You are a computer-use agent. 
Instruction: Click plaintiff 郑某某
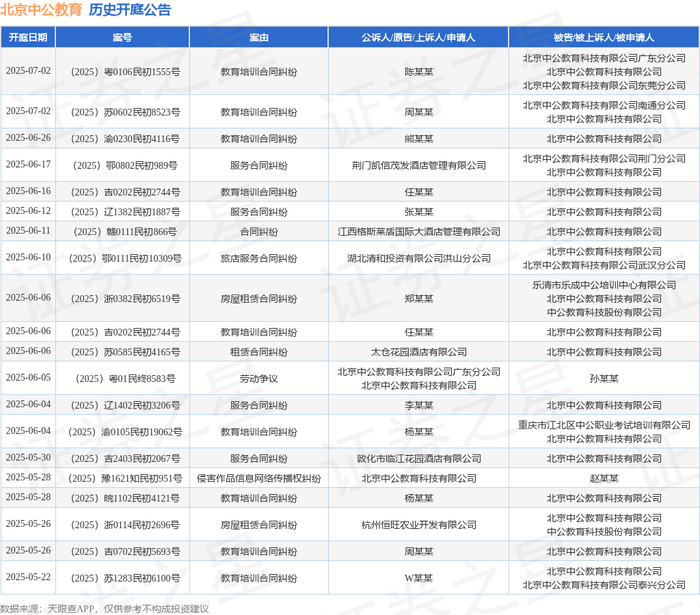[419, 299]
